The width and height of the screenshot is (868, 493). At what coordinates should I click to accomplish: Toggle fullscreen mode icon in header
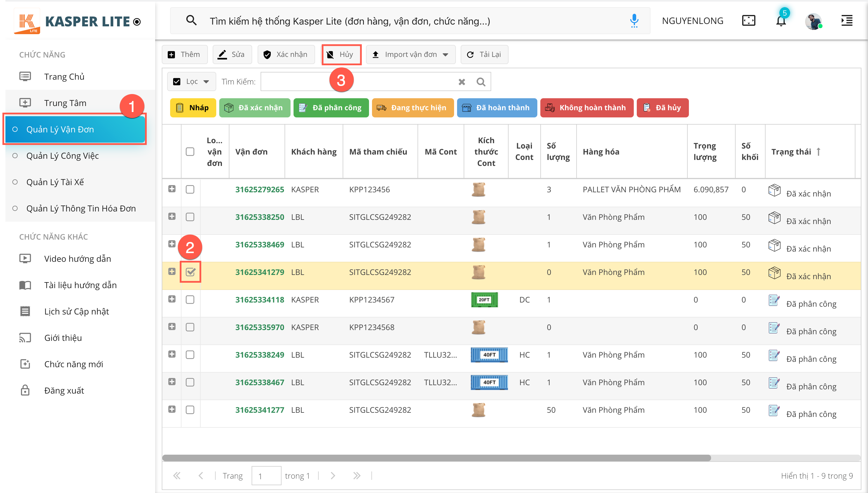[x=748, y=21]
